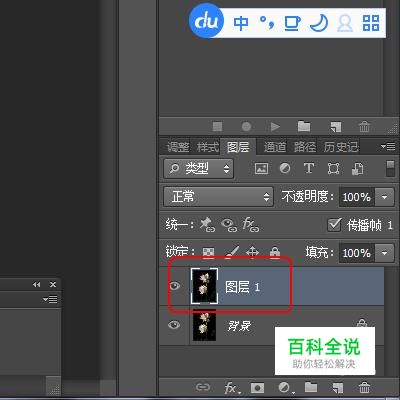The width and height of the screenshot is (400, 400).
Task: Toggle the layer filtering on/off switch
Action: point(390,169)
